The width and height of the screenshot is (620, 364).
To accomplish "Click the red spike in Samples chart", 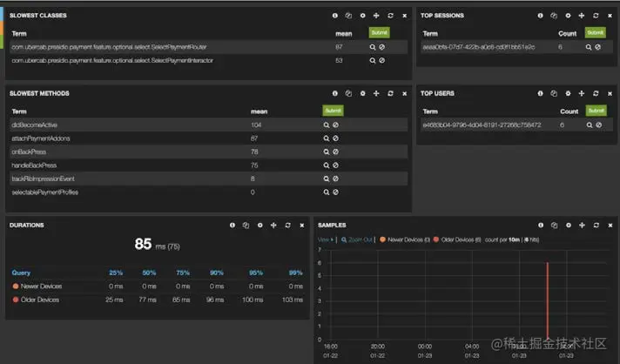I will (547, 300).
